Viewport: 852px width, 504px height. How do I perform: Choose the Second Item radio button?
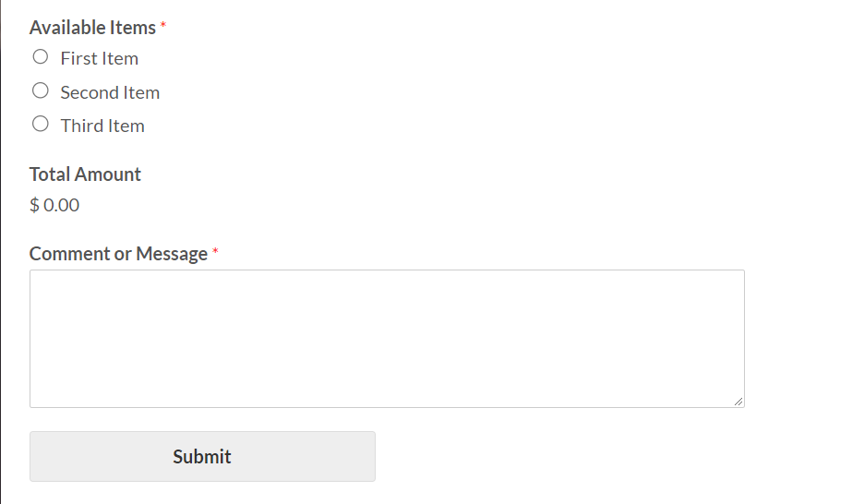point(40,90)
